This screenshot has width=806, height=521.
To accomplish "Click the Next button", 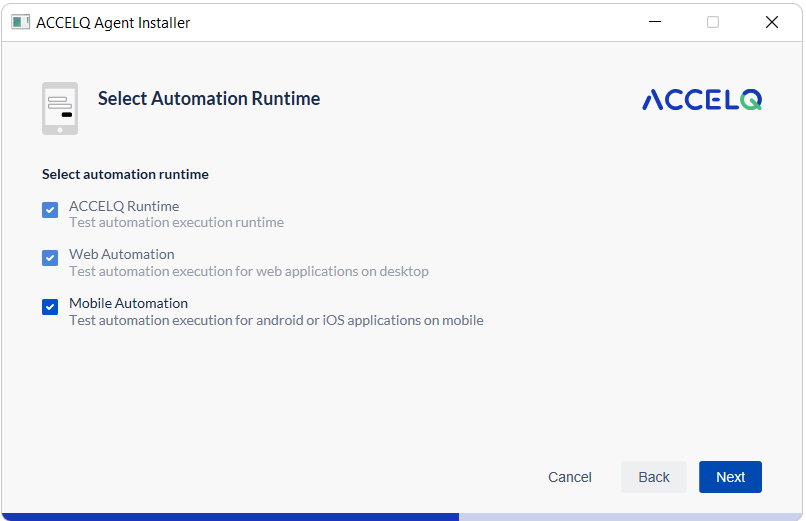I will (x=730, y=477).
